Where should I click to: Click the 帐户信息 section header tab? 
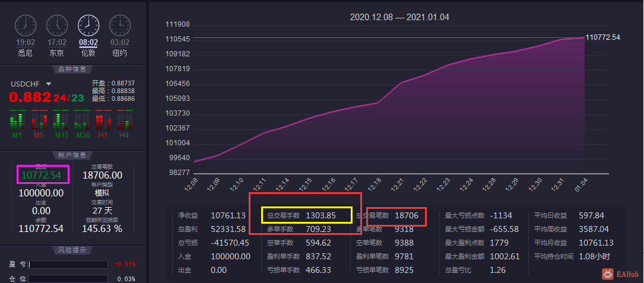coord(72,155)
